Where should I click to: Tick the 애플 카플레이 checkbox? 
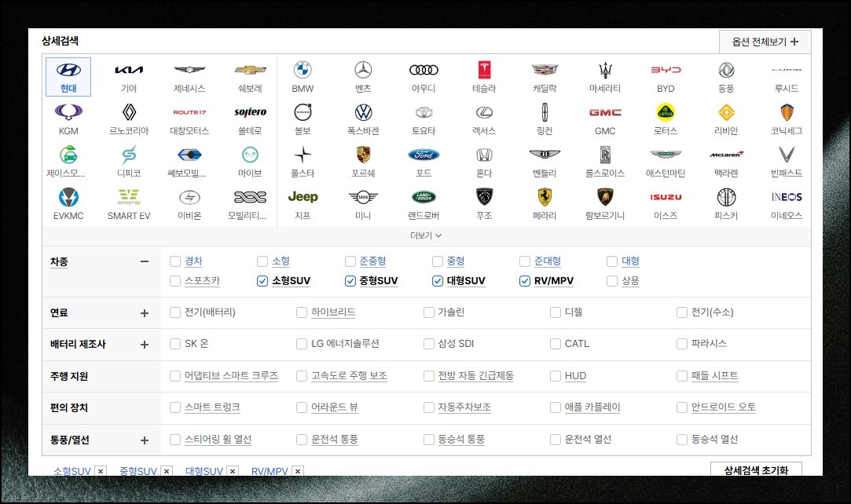(556, 407)
